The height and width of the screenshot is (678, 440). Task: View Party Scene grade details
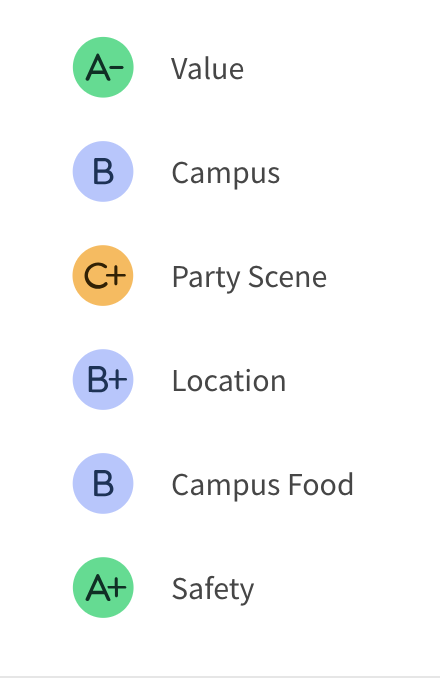249,278
